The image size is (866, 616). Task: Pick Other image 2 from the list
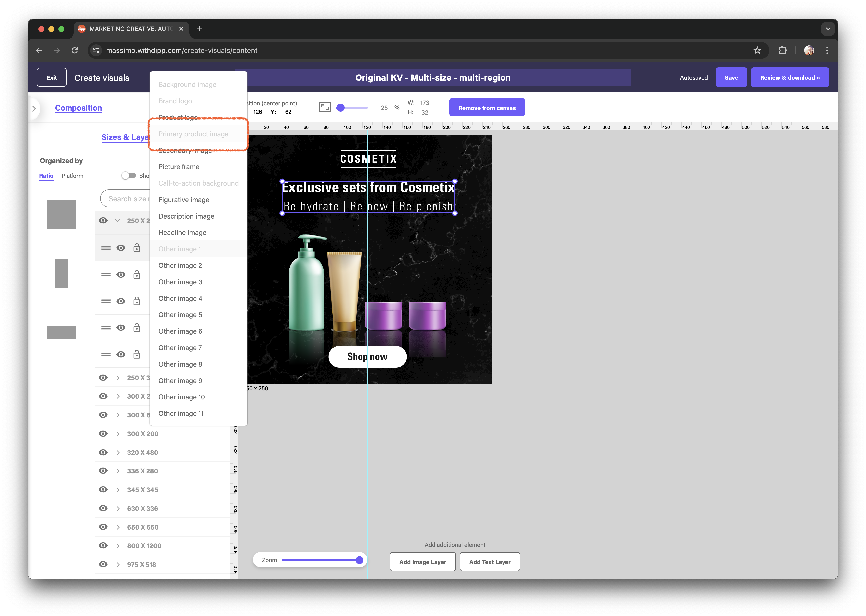pos(199,266)
